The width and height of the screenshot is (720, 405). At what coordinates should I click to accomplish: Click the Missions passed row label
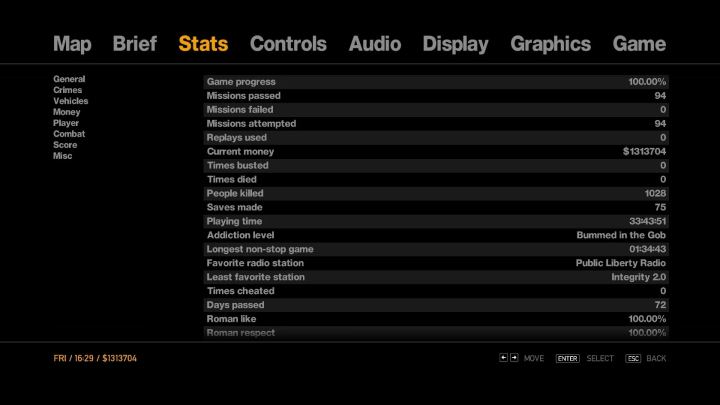243,96
